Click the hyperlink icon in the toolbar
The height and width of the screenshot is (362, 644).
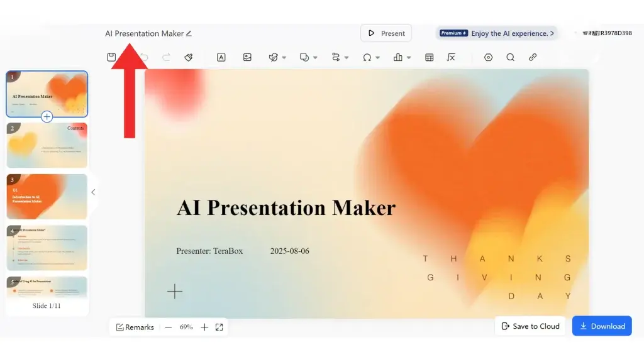click(533, 57)
